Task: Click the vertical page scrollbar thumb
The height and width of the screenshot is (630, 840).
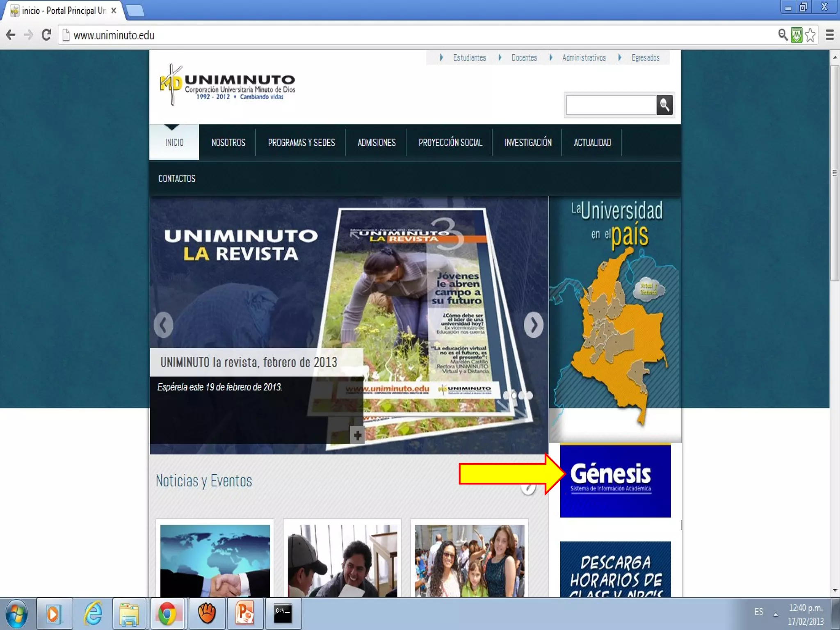Action: click(834, 172)
